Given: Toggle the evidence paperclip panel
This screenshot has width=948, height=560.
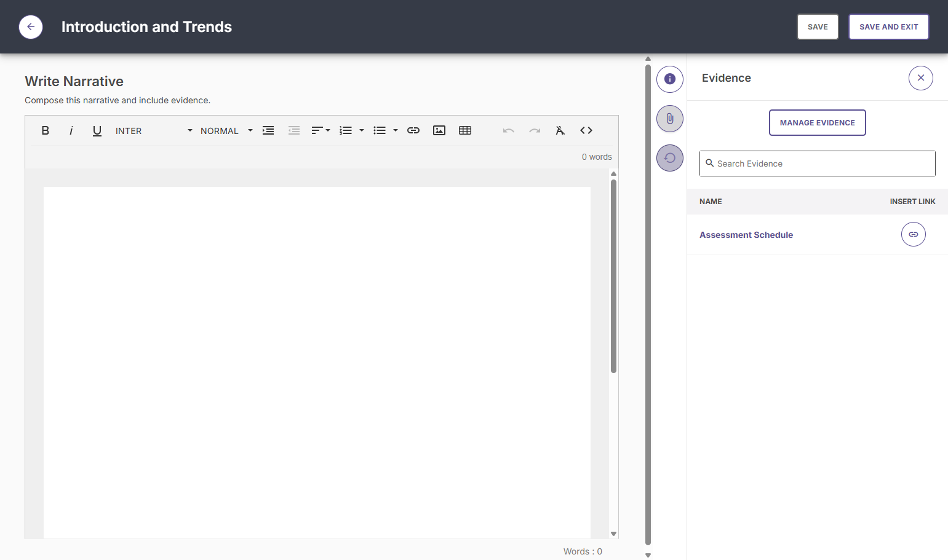Looking at the screenshot, I should tap(670, 119).
